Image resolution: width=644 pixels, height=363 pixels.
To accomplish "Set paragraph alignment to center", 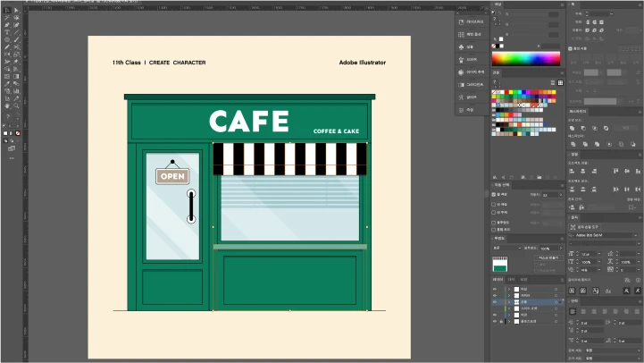I will click(583, 312).
